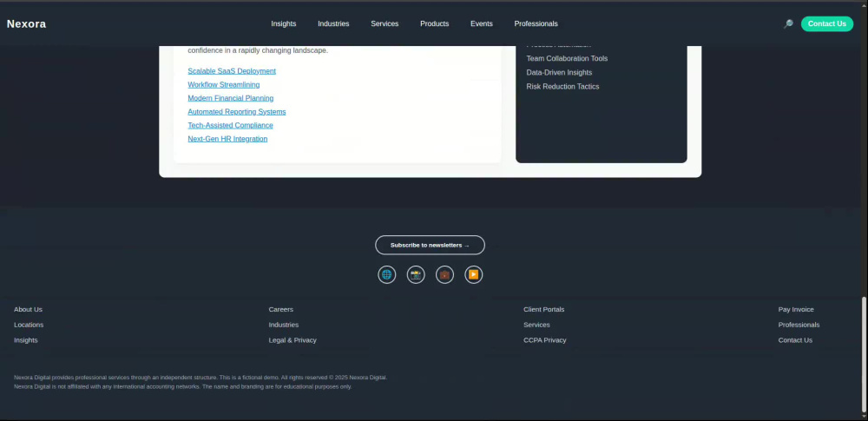Open the briefcase social icon
This screenshot has height=421, width=868.
click(444, 274)
